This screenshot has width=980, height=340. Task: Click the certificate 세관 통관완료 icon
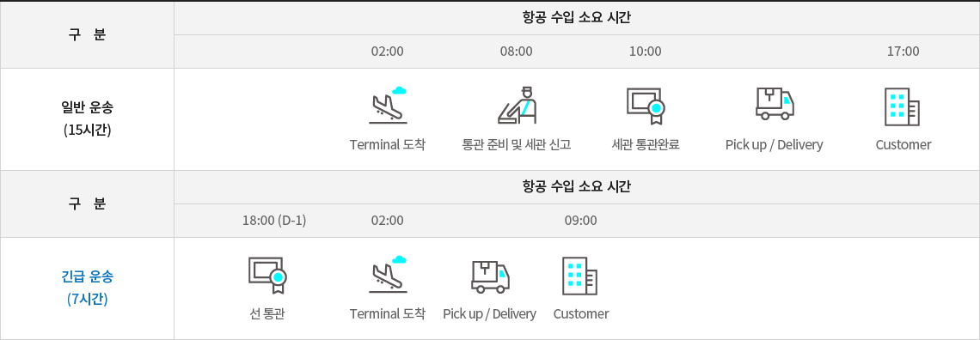(x=646, y=106)
